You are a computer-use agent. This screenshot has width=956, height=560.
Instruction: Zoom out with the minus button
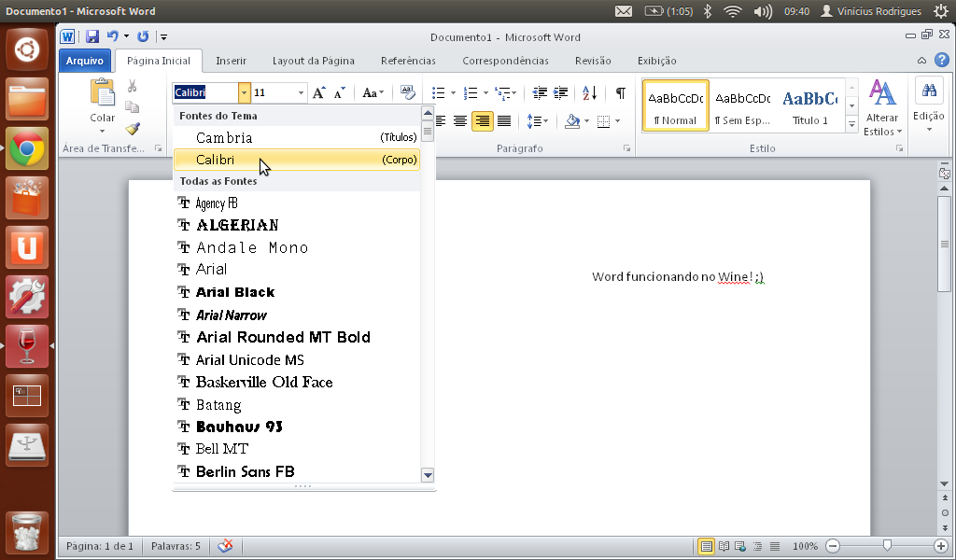pos(833,546)
